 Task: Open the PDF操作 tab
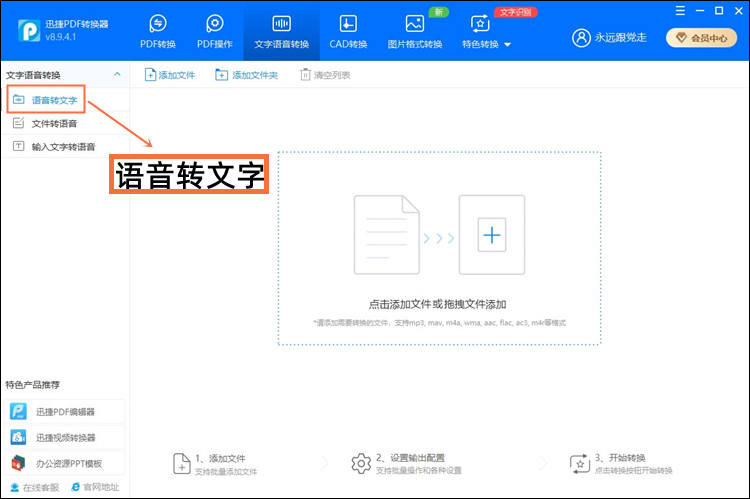(x=215, y=32)
